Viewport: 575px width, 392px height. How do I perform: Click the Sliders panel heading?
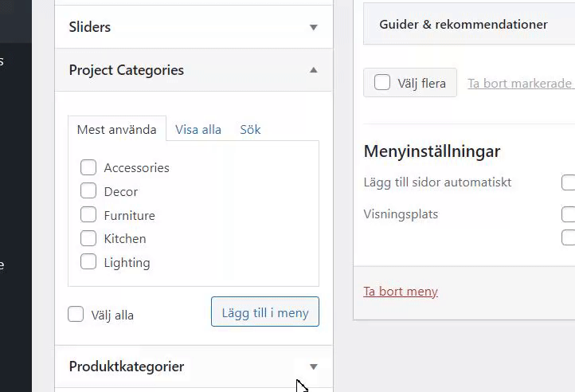[x=90, y=27]
